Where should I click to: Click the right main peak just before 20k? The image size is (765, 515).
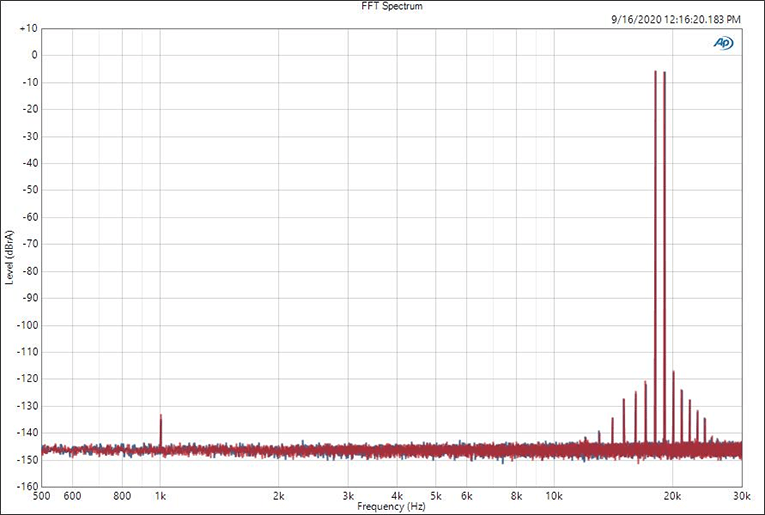pyautogui.click(x=664, y=74)
